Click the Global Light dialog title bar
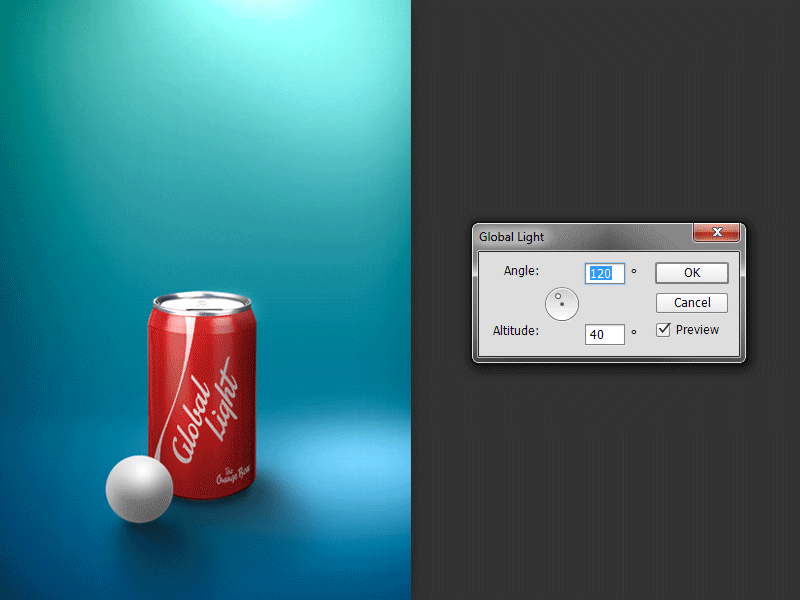The height and width of the screenshot is (600, 800). click(580, 237)
